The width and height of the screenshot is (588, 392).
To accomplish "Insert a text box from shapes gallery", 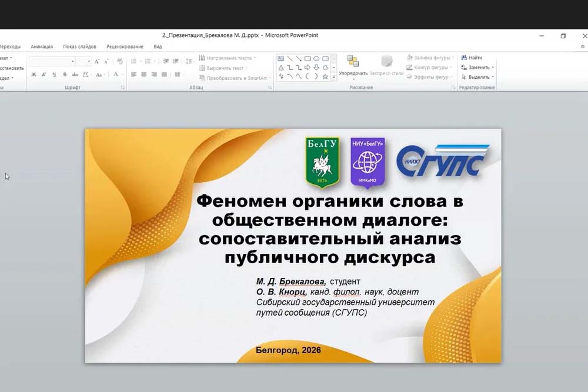I will (281, 59).
